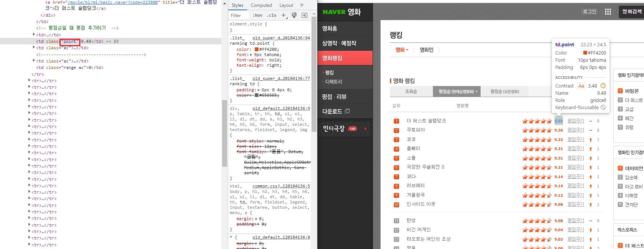Click the #656565 gray color swatch

(257, 95)
